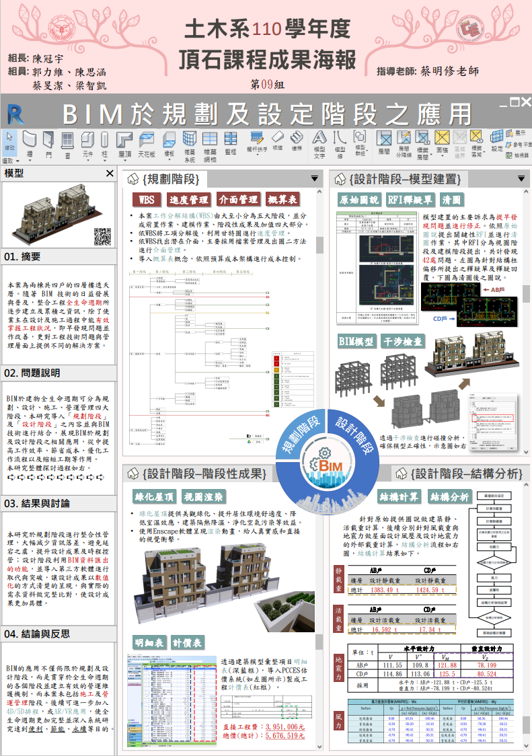
Task: Collapse the {規劃階段} panel arrow
Action: tap(315, 179)
